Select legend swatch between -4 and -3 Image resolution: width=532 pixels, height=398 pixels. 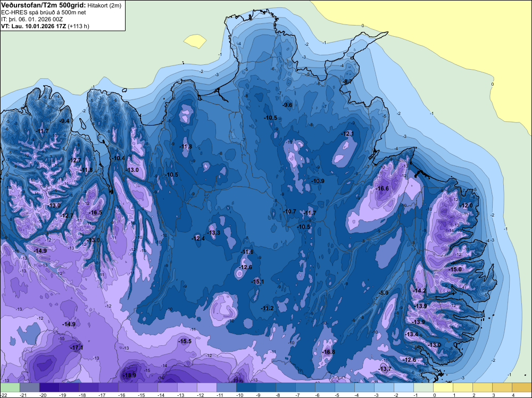coord(364,387)
